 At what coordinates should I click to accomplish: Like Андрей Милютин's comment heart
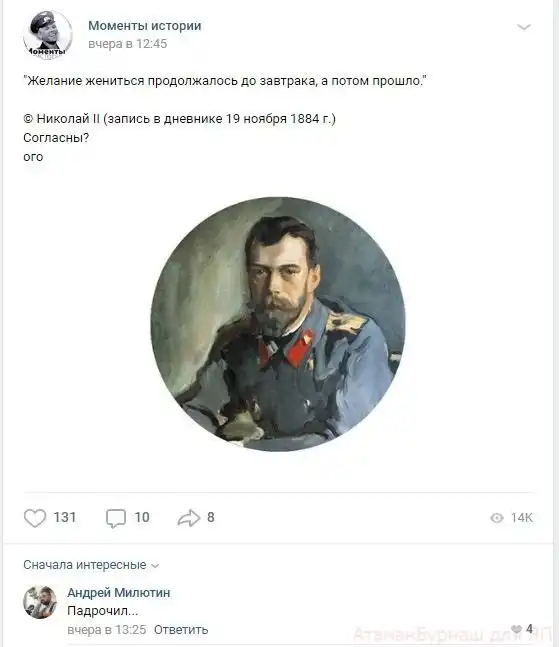tap(516, 629)
